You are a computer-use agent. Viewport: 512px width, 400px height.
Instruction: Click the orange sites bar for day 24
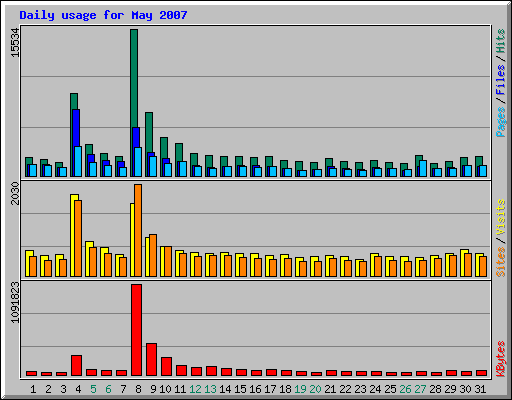pyautogui.click(x=378, y=266)
